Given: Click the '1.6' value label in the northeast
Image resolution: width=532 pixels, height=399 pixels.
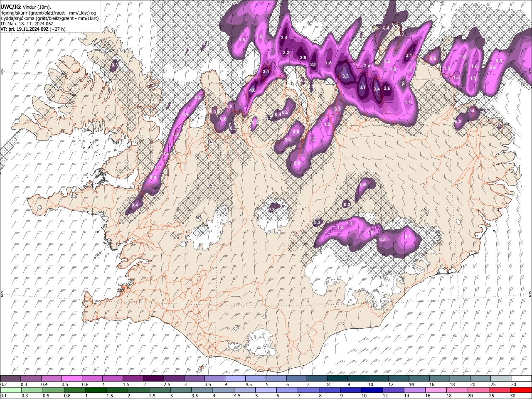Looking at the screenshot, I should 474,66.
